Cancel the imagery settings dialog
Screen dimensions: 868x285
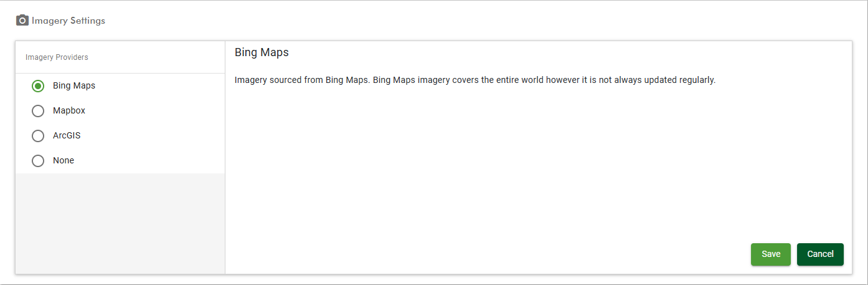tap(820, 254)
